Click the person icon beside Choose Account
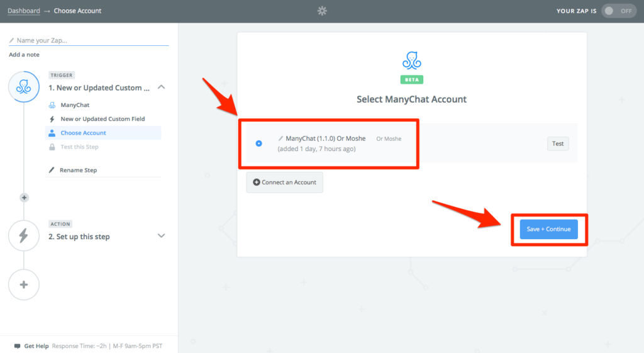Screen dimensions: 644x353 click(x=52, y=133)
